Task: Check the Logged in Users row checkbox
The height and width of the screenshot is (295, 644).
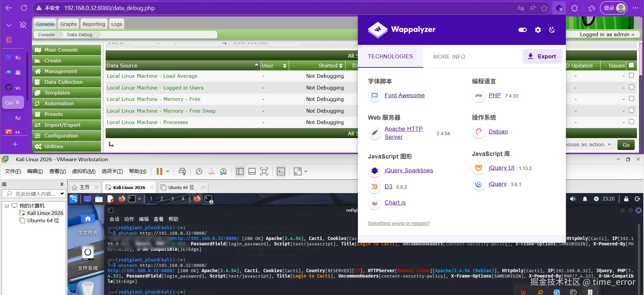Action: click(631, 87)
